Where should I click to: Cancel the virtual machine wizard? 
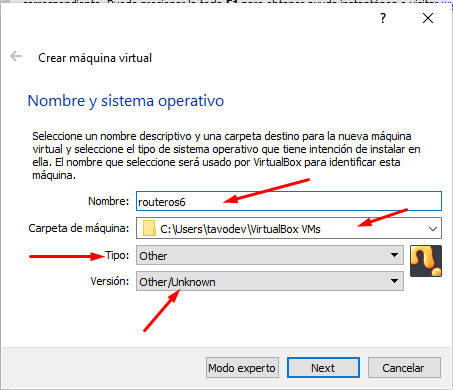coord(404,368)
